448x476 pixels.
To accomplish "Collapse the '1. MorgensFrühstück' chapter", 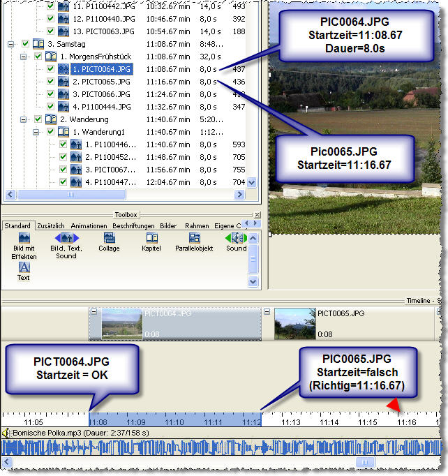I will [24, 56].
